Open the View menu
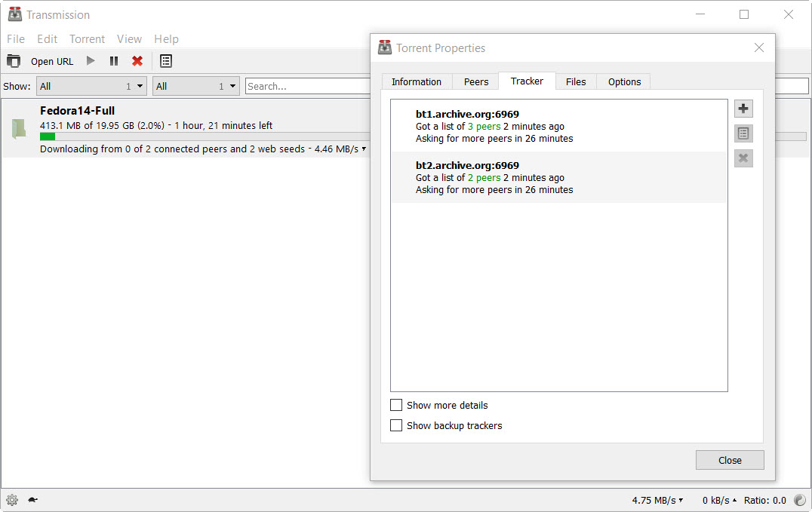Image resolution: width=812 pixels, height=512 pixels. point(129,38)
